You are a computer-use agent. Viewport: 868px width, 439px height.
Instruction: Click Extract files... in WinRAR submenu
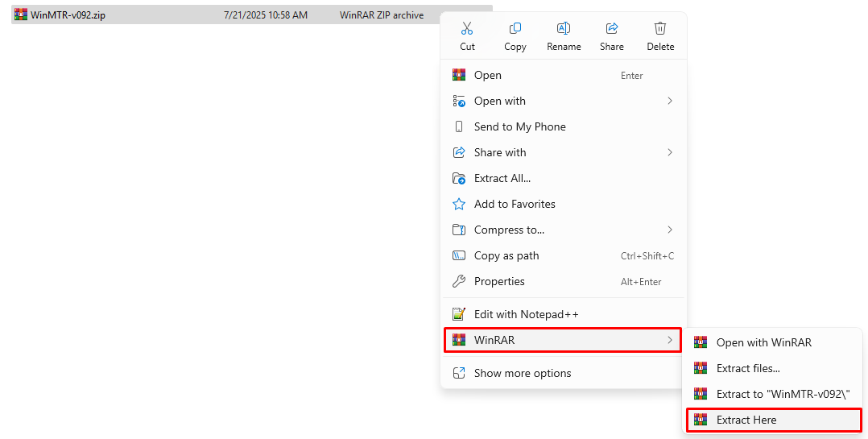[x=748, y=368]
